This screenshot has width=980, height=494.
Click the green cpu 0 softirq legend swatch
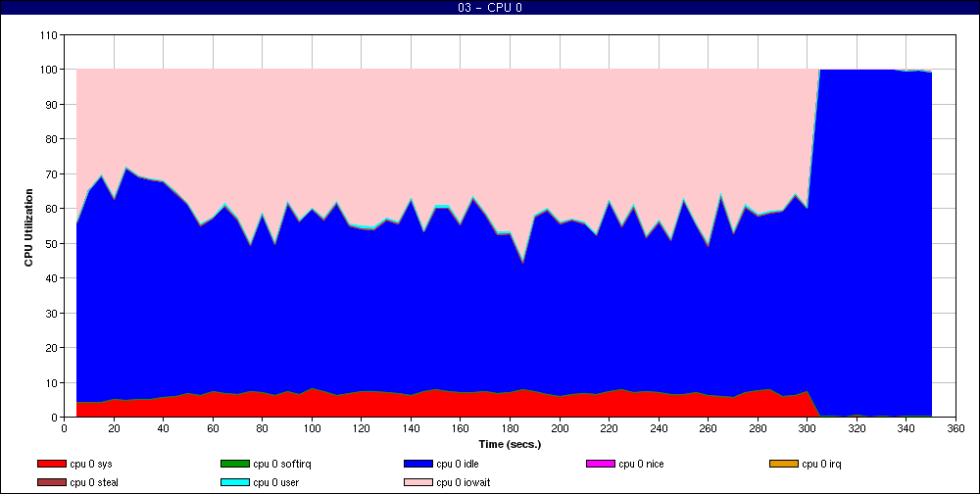pos(235,464)
